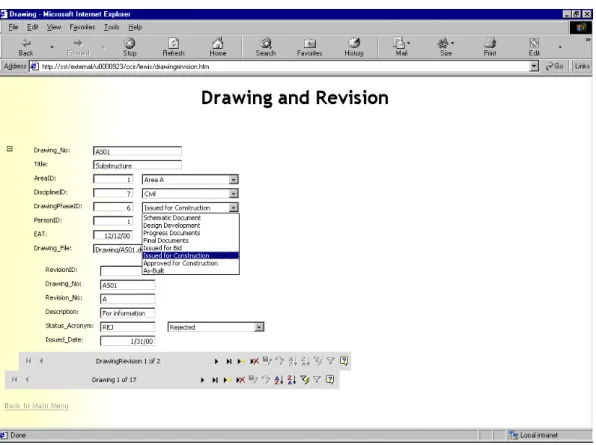Filter by selection in DrawingRevision navigator
Image resolution: width=596 pixels, height=445 pixels.
click(318, 361)
